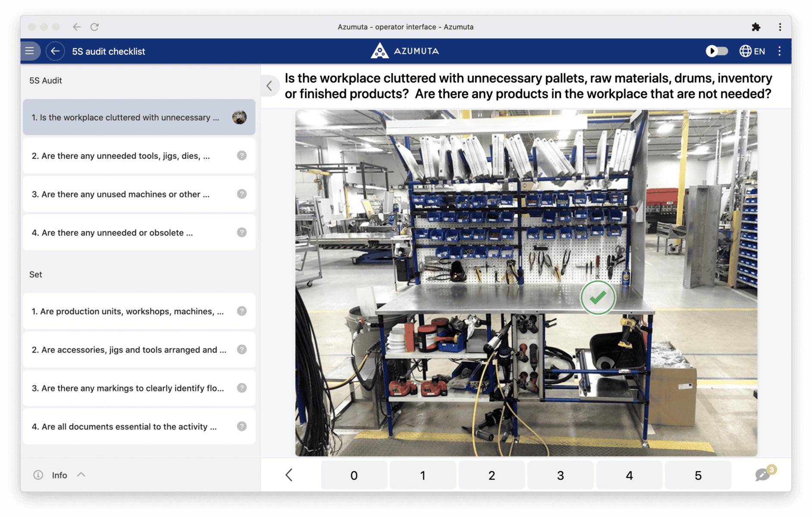This screenshot has width=812, height=517.
Task: Click the back chevron next to the rating buttons
Action: click(289, 475)
